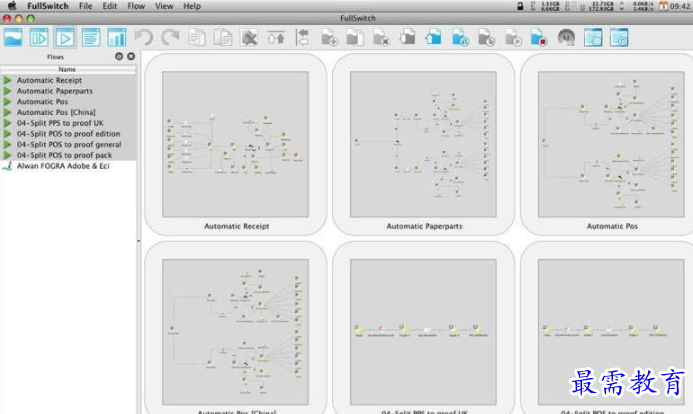Click the Delete X-mark icon
This screenshot has height=414, width=693.
[249, 38]
